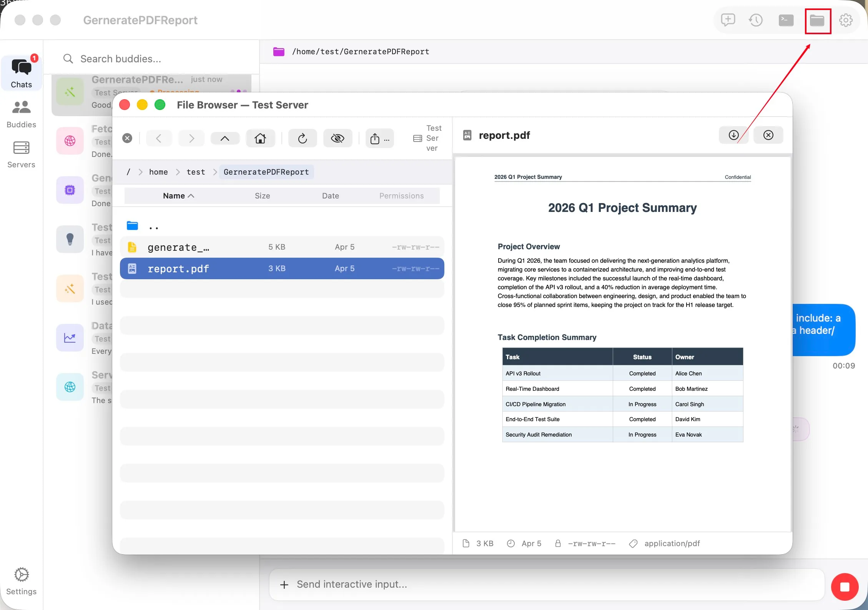Image resolution: width=868 pixels, height=610 pixels.
Task: Click the -rw-rw-r-- permissions in status bar
Action: [585, 543]
